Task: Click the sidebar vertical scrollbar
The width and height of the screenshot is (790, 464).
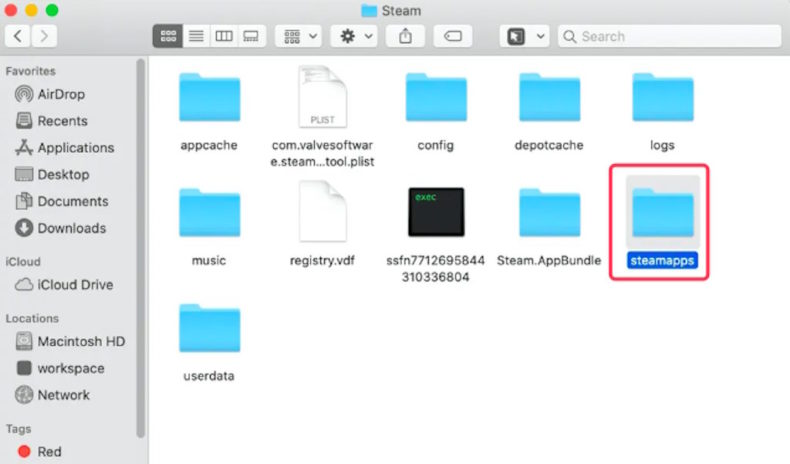Action: click(x=141, y=248)
